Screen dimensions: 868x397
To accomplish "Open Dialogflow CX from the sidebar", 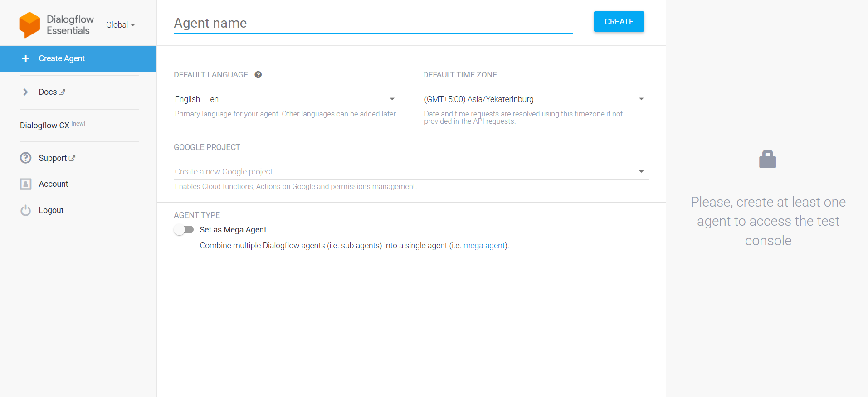I will tap(45, 126).
